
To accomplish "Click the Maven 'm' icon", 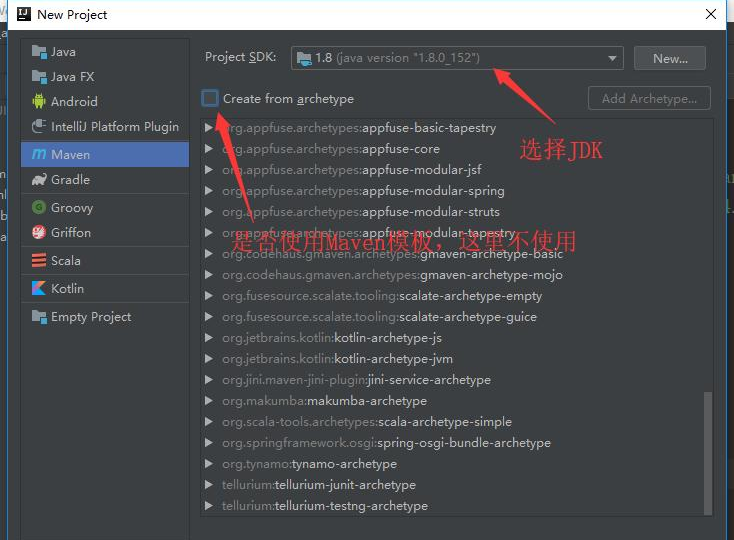I will click(x=39, y=154).
